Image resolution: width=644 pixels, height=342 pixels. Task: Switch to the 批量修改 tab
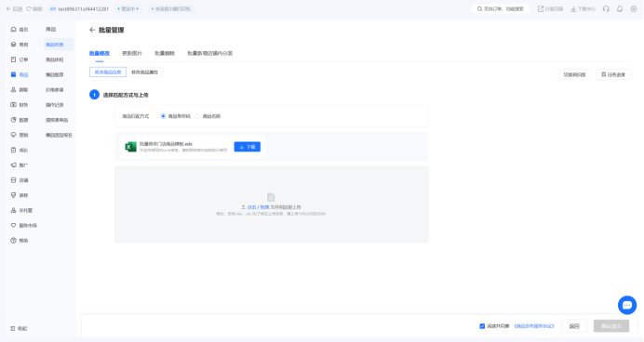(x=100, y=53)
